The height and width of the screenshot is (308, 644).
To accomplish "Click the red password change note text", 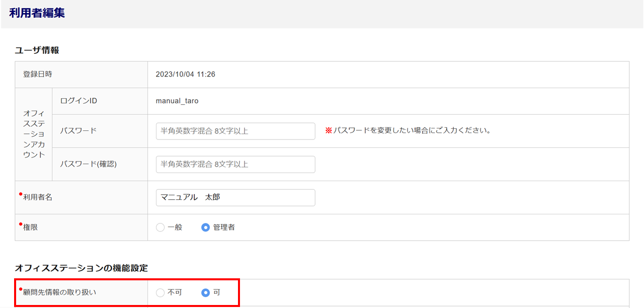I will click(408, 130).
